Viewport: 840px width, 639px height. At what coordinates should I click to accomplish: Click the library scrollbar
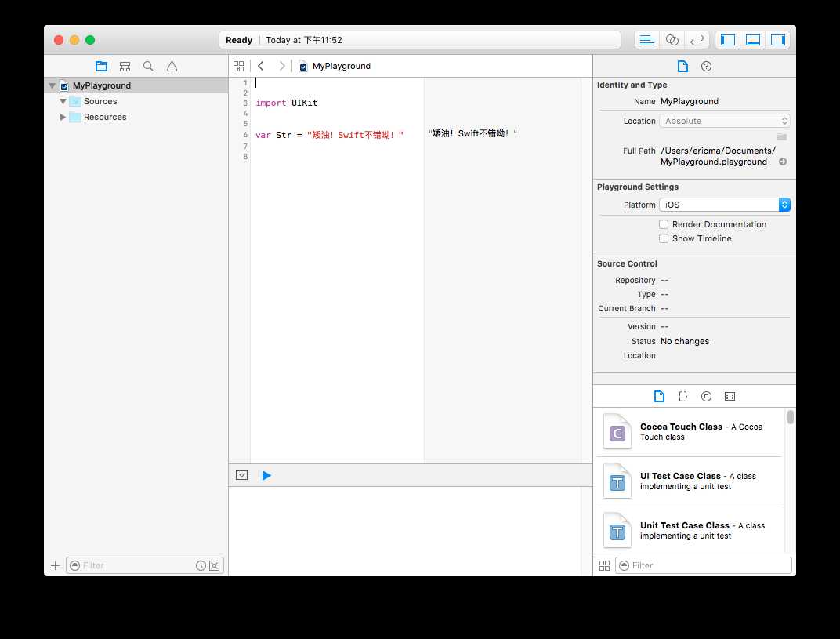pos(790,417)
